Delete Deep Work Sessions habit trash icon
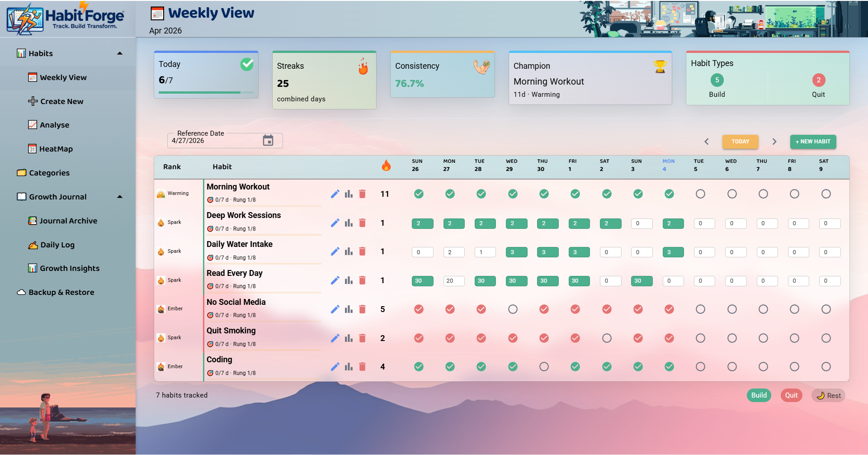The width and height of the screenshot is (868, 455). (x=362, y=223)
